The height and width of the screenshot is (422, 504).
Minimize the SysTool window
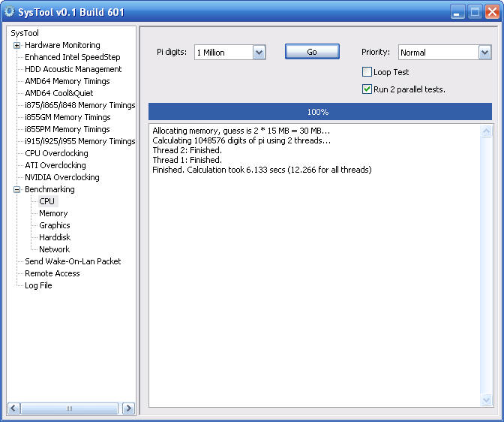click(457, 12)
